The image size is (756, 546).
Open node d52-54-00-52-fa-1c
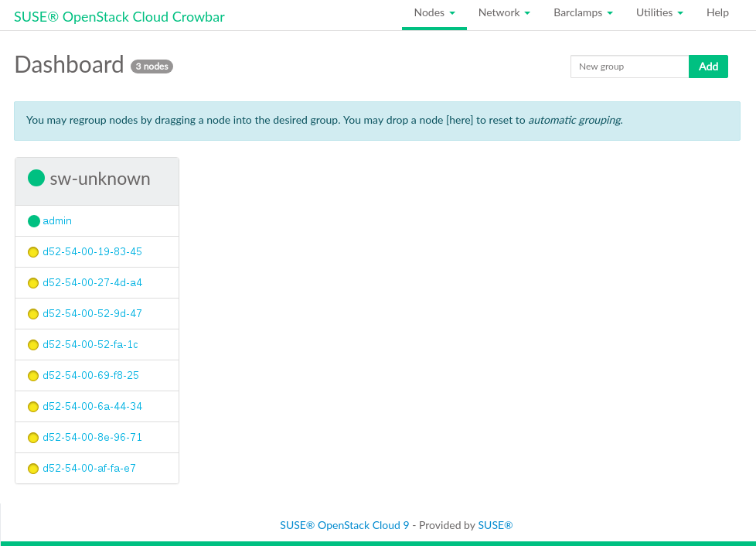[90, 345]
